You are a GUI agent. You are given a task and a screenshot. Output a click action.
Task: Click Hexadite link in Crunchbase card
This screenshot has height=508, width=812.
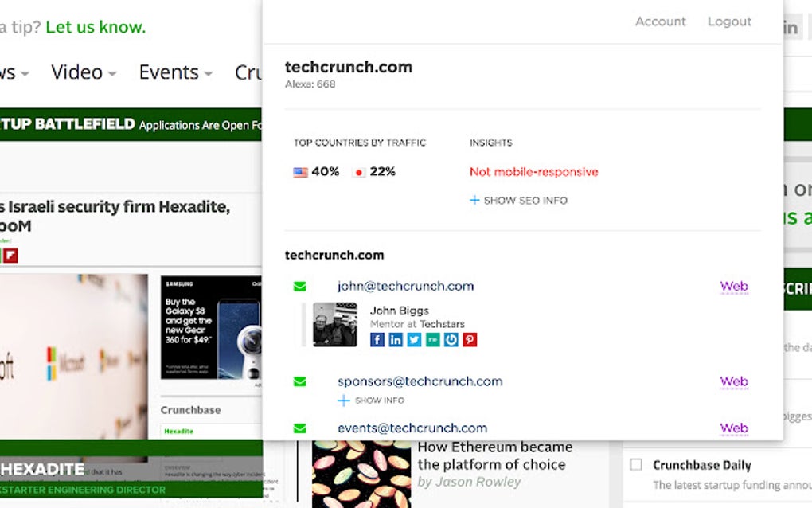coord(178,431)
